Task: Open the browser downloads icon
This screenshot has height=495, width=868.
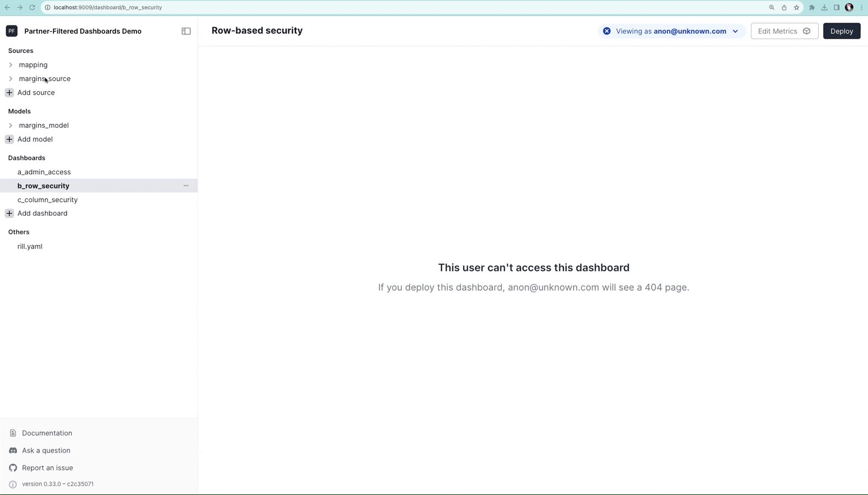Action: (824, 8)
